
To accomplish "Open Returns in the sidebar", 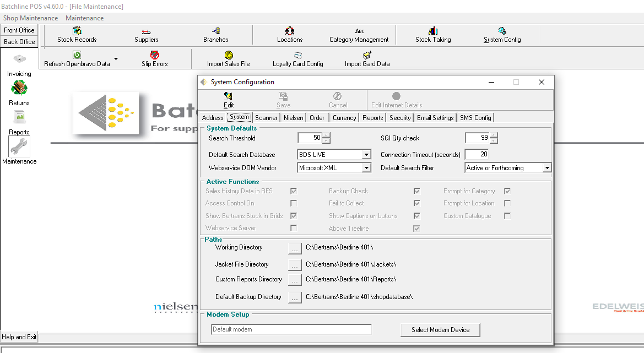I will click(x=19, y=94).
